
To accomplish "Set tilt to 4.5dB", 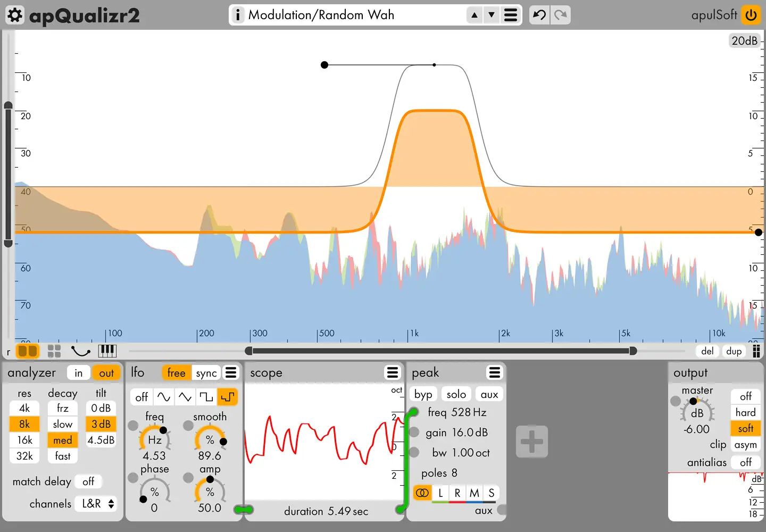I will (101, 440).
